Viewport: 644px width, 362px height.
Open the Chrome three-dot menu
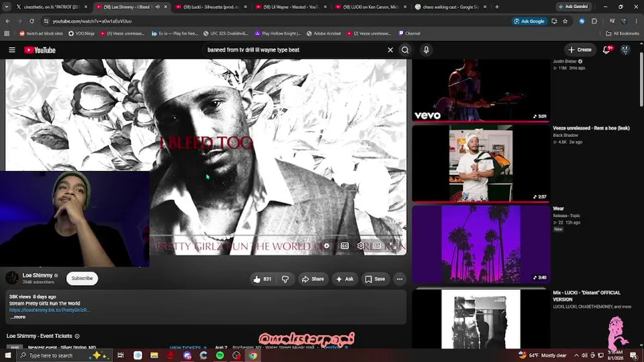click(636, 21)
